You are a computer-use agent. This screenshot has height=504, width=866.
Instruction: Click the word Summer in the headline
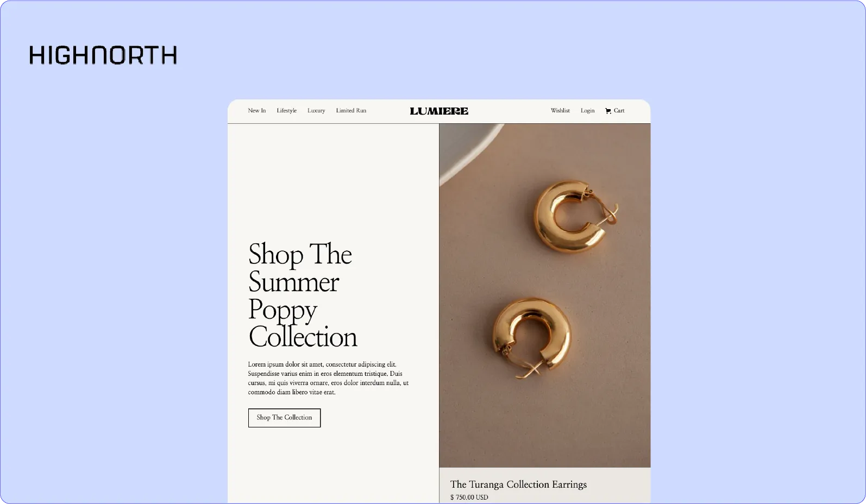click(x=294, y=282)
